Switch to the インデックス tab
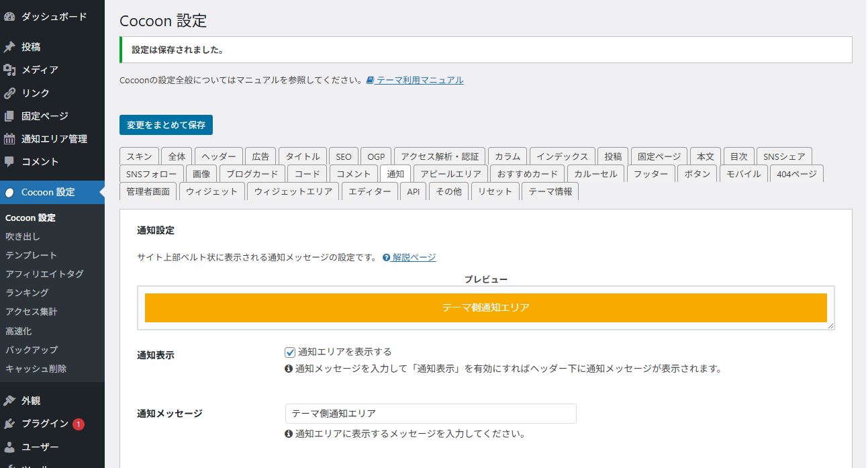 coord(562,156)
